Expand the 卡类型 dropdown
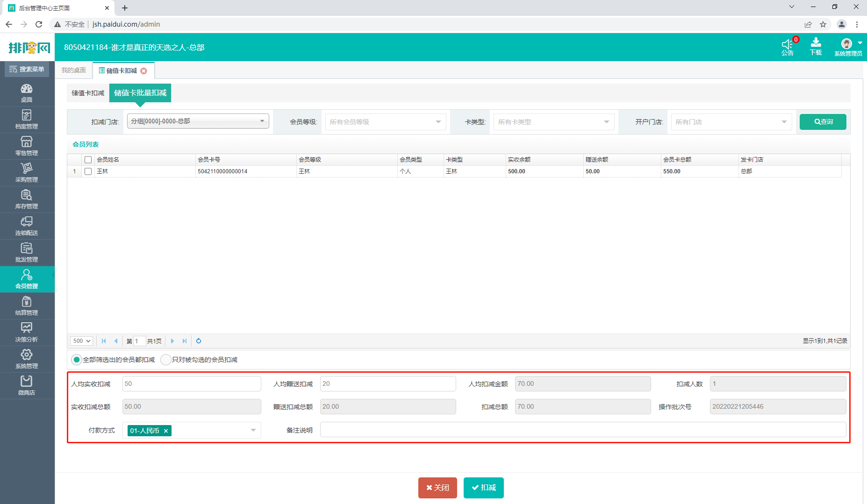 click(554, 122)
